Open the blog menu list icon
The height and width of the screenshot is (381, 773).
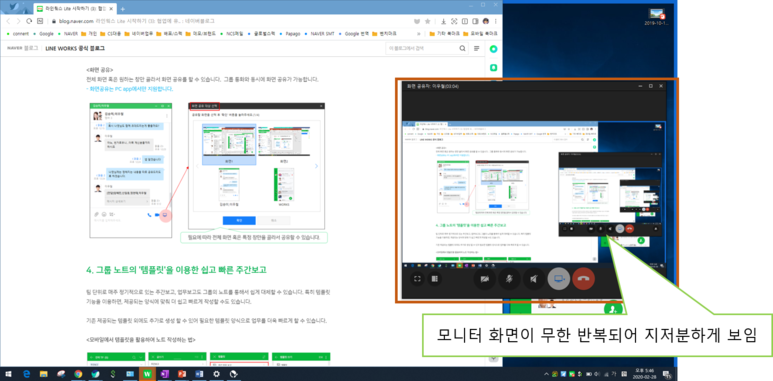pos(477,48)
